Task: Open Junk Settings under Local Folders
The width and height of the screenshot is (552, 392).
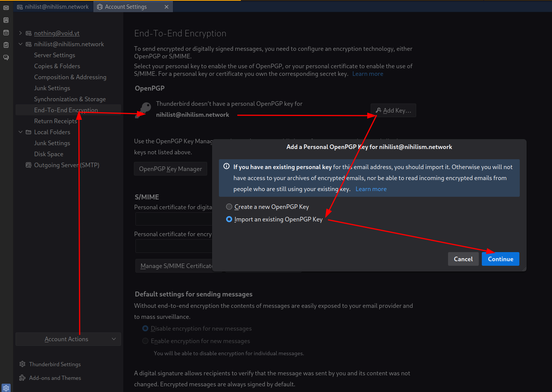Action: [x=52, y=143]
